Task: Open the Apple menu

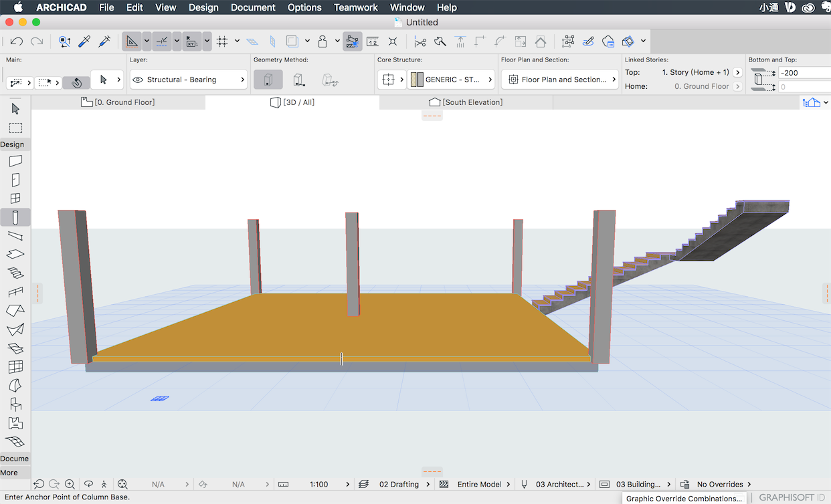Action: click(18, 7)
